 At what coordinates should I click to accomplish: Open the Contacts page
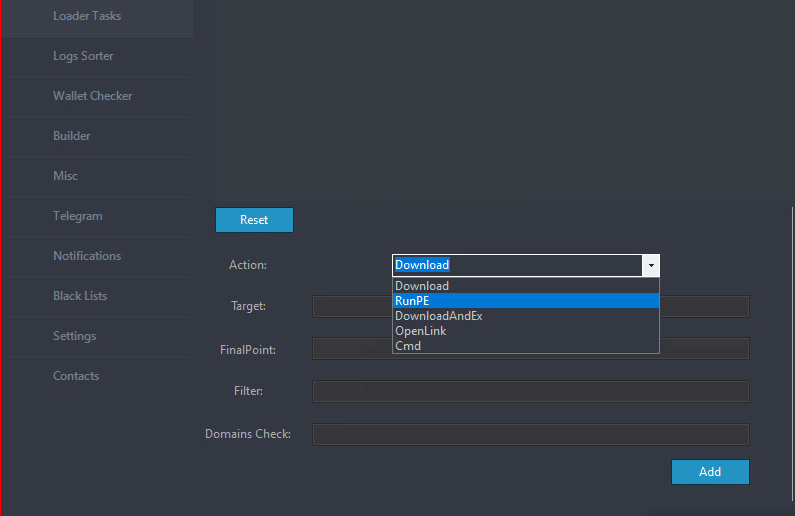(97, 377)
